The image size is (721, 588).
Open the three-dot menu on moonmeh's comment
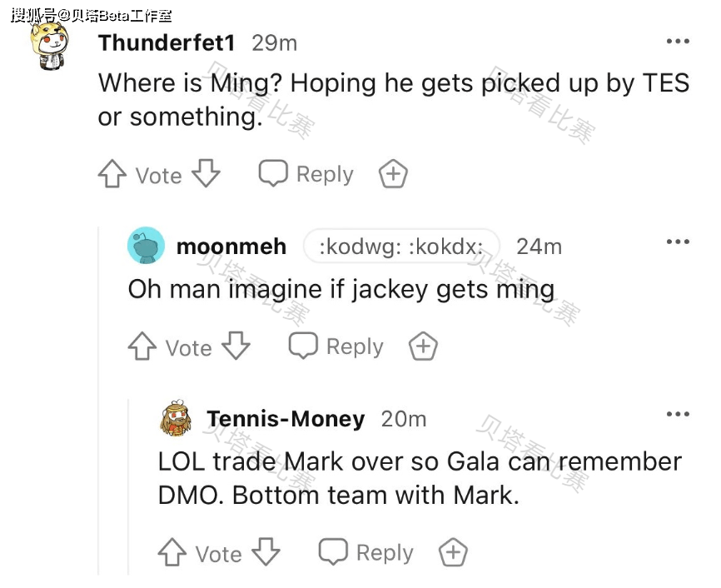point(677,242)
